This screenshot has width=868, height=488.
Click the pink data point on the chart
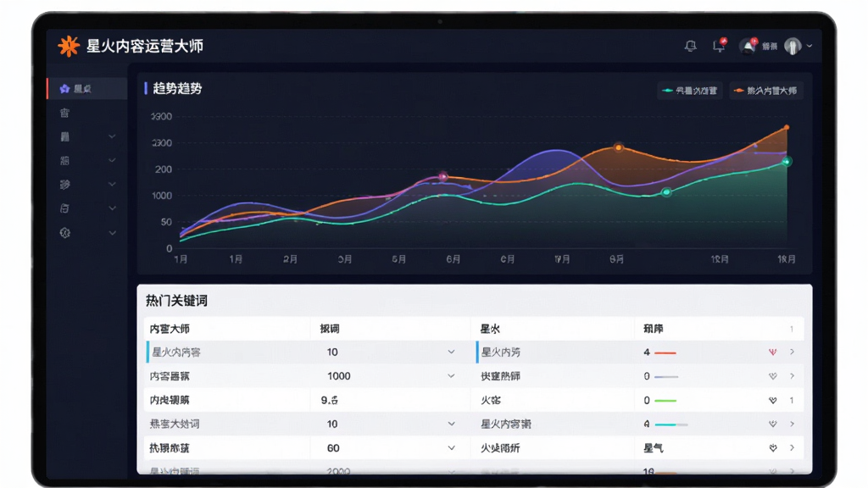coord(442,176)
